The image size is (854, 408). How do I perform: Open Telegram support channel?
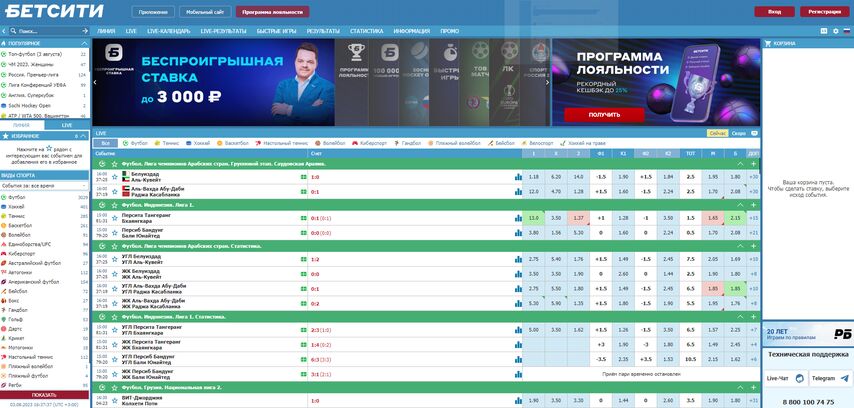tap(830, 378)
